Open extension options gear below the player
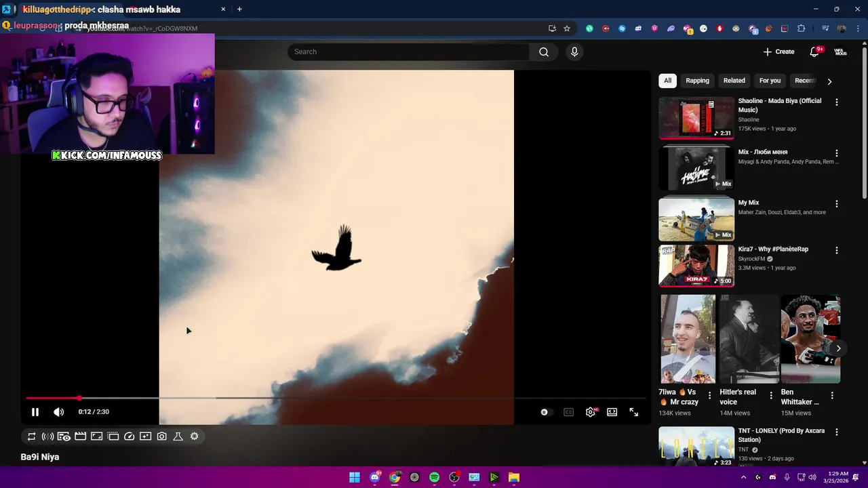 coord(194,436)
